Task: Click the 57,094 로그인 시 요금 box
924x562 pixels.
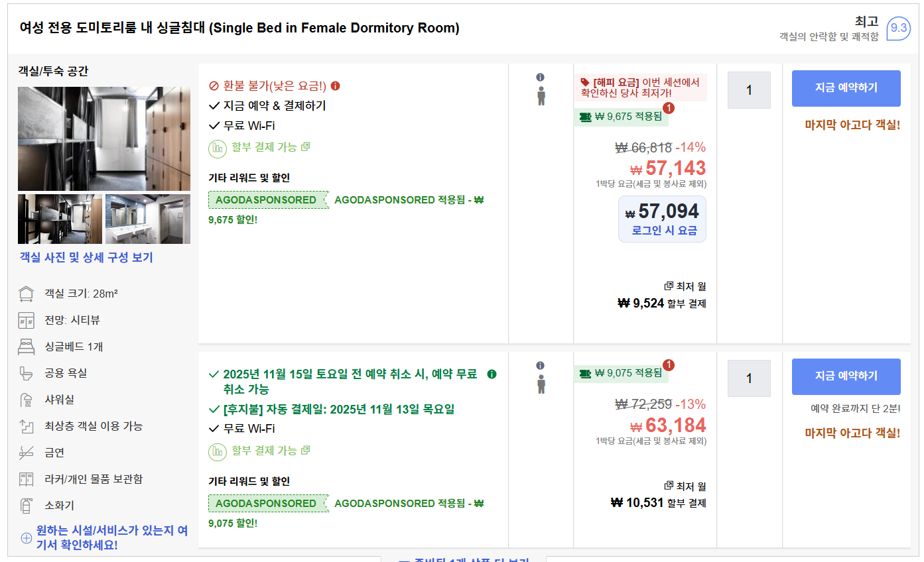Action: (x=662, y=219)
